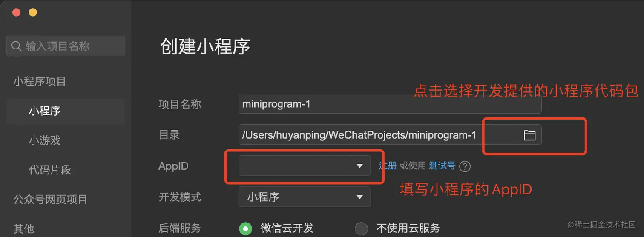Open 公众号网页项目 category
This screenshot has width=644, height=237.
point(50,199)
